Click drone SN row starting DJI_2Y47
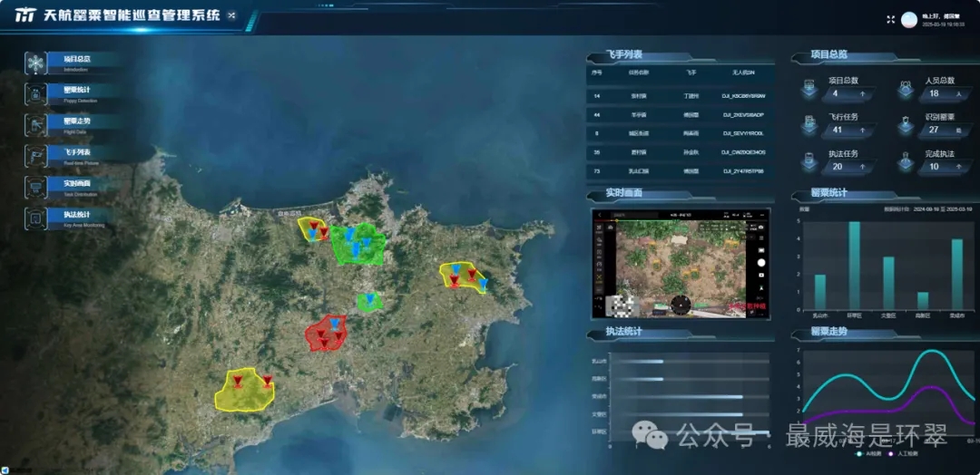 [743, 170]
